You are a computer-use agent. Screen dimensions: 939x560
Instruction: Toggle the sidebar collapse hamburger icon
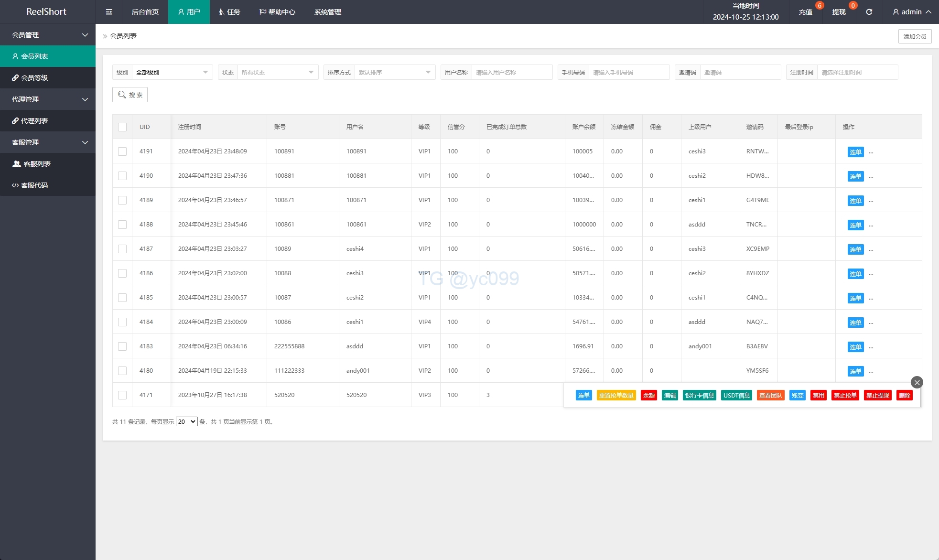(109, 12)
